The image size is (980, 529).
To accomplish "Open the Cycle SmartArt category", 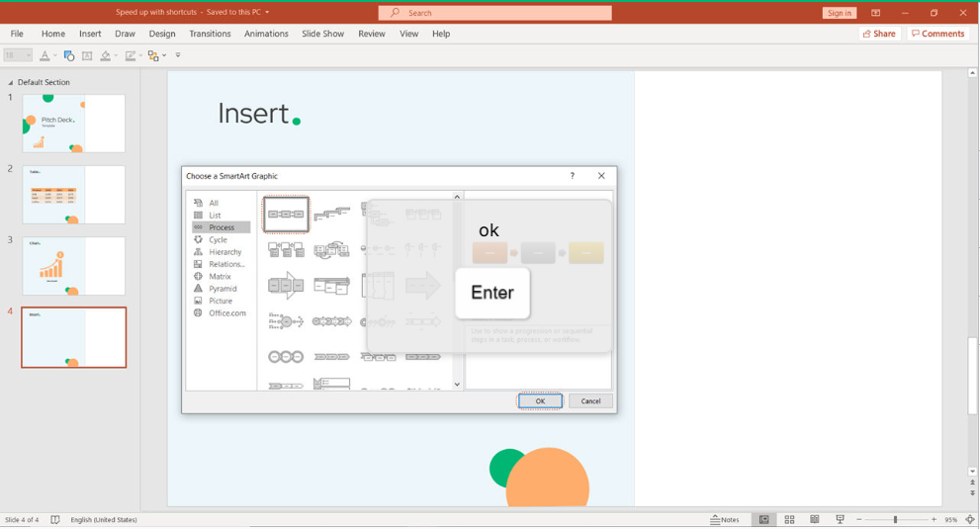I will [218, 239].
